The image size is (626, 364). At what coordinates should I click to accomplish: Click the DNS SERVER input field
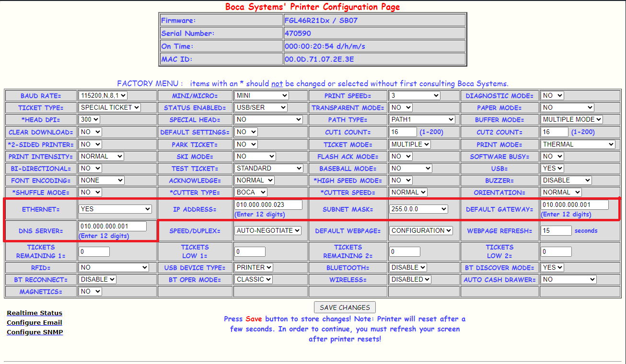click(113, 226)
